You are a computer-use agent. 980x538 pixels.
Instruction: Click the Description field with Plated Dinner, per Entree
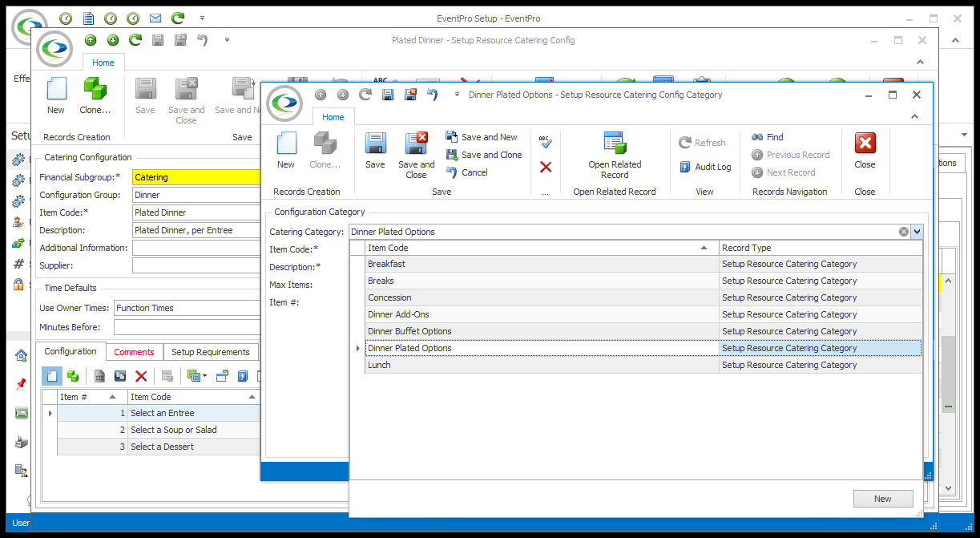pos(196,230)
